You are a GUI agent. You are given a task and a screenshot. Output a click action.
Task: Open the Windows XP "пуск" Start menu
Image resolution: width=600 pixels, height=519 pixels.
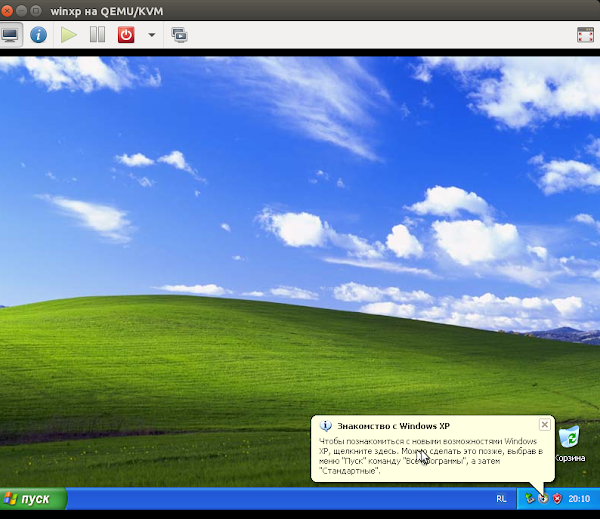point(34,499)
